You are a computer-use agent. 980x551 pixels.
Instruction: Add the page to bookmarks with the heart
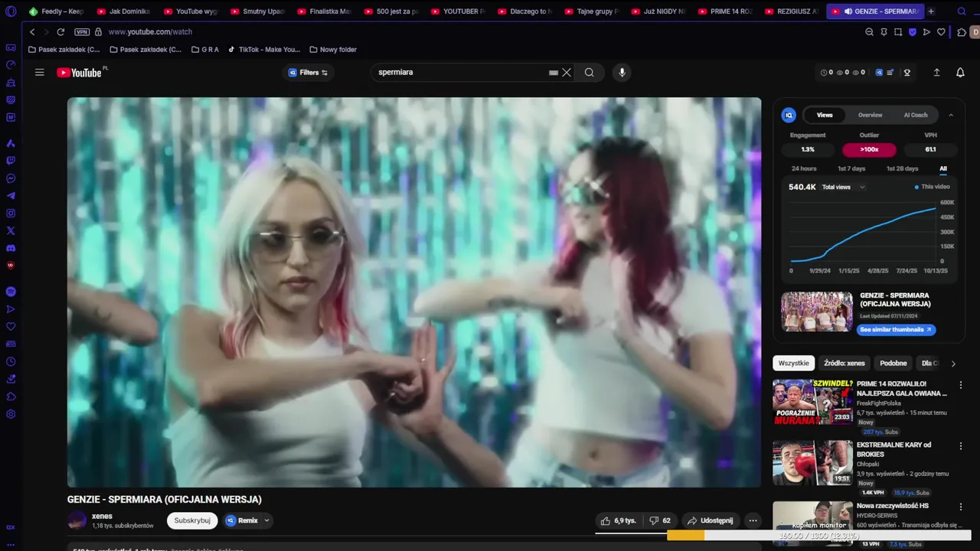point(941,32)
